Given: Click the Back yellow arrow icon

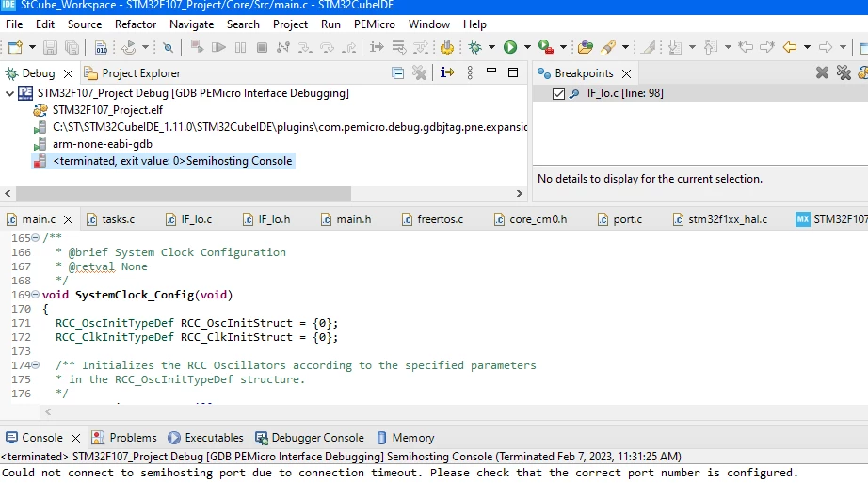Looking at the screenshot, I should pos(790,48).
